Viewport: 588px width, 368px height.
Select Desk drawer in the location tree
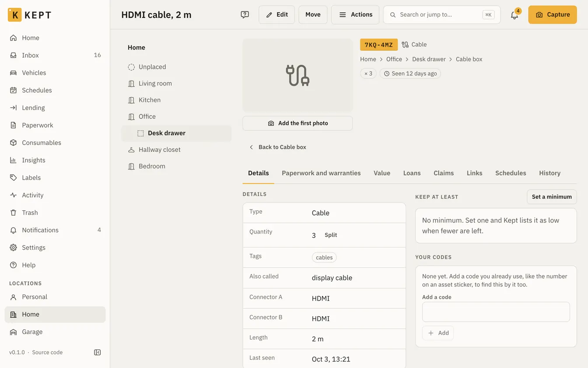(x=176, y=133)
